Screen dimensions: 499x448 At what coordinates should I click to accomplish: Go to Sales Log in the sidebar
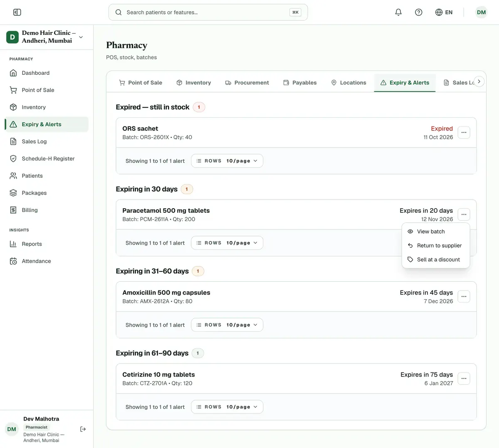tap(47, 142)
